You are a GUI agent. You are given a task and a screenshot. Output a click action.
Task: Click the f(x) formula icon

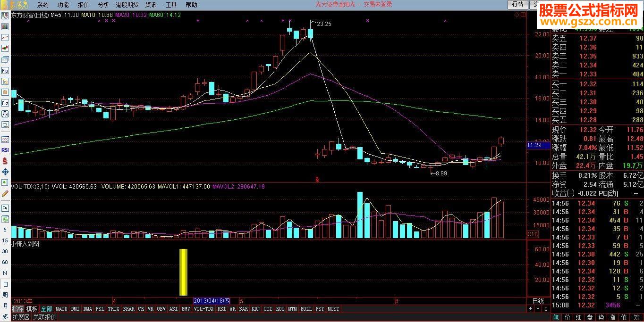[5, 114]
